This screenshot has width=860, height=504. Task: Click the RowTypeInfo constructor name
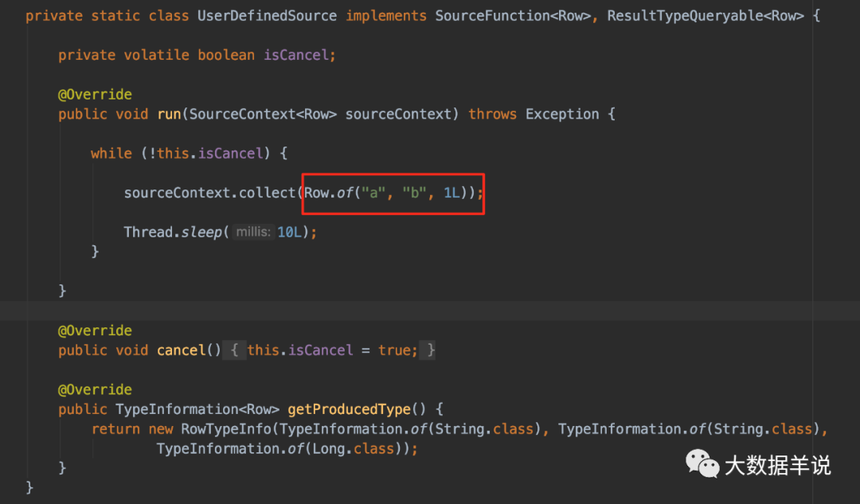[x=226, y=429]
